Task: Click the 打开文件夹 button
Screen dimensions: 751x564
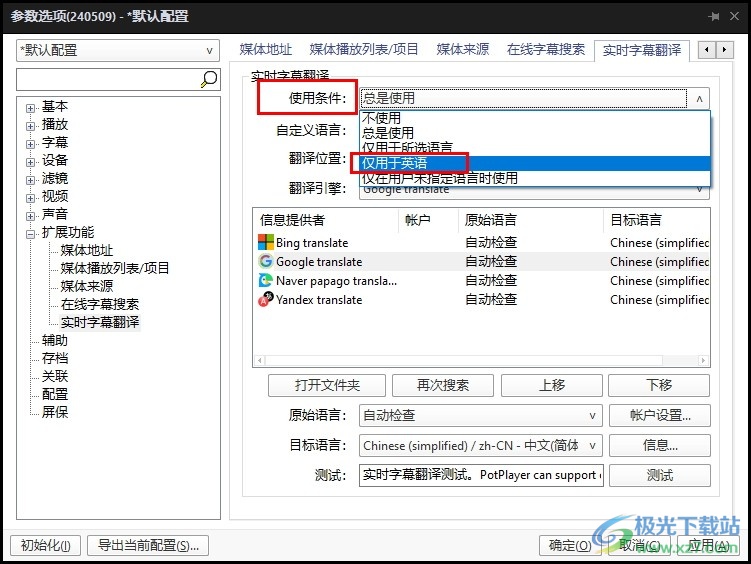Action: click(x=327, y=385)
